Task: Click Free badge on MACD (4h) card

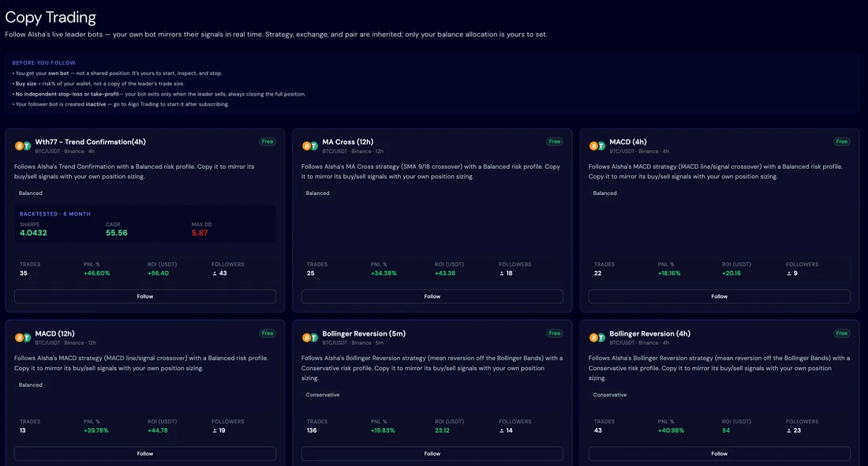Action: coord(842,141)
